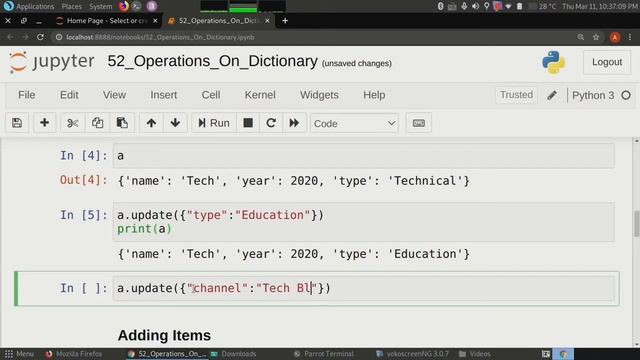Interrupt the kernel with the stop icon
Screen dimensions: 640x360
pos(248,123)
